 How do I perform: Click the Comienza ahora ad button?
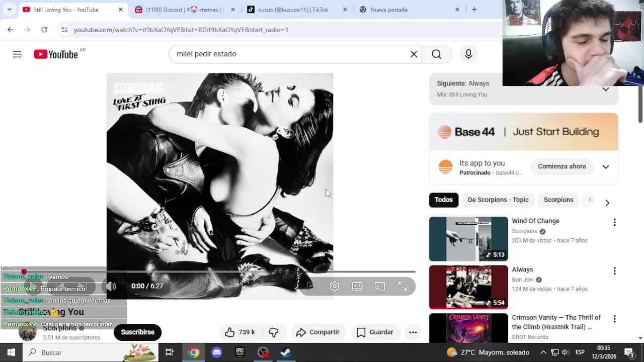pos(561,166)
